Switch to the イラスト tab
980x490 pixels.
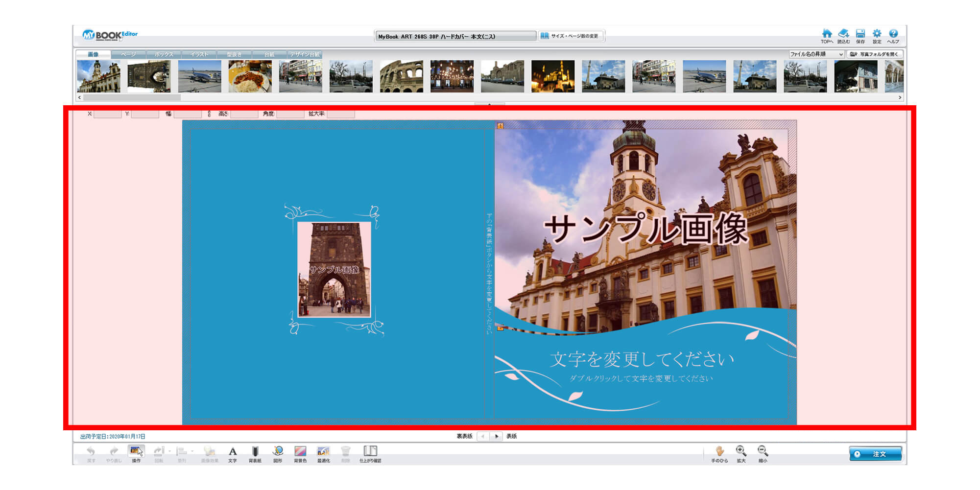point(199,54)
